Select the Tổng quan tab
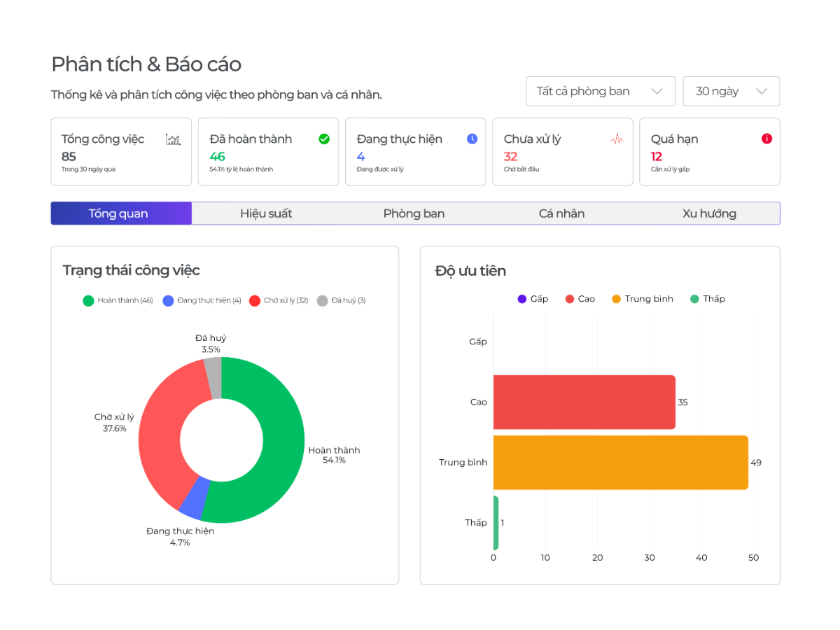This screenshot has height=630, width=840. pos(118,213)
